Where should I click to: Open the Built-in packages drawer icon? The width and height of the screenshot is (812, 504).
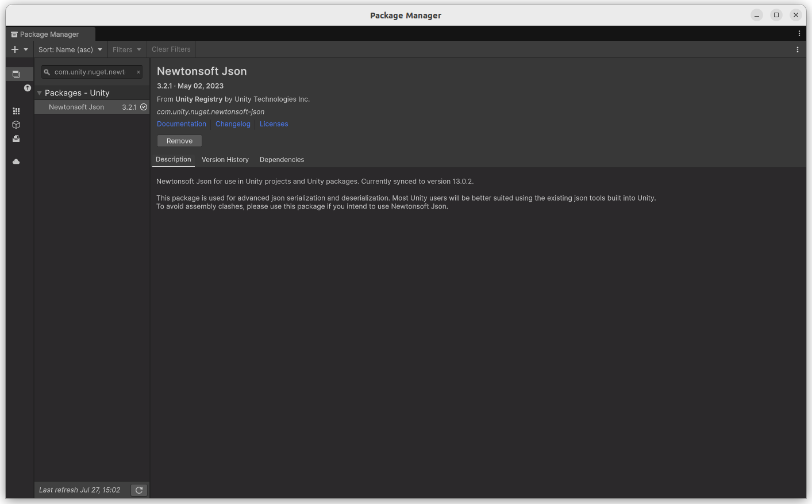(x=16, y=138)
